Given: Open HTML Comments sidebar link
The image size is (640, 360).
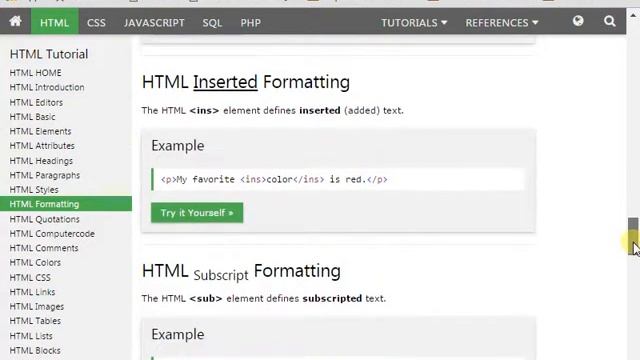Looking at the screenshot, I should 44,248.
